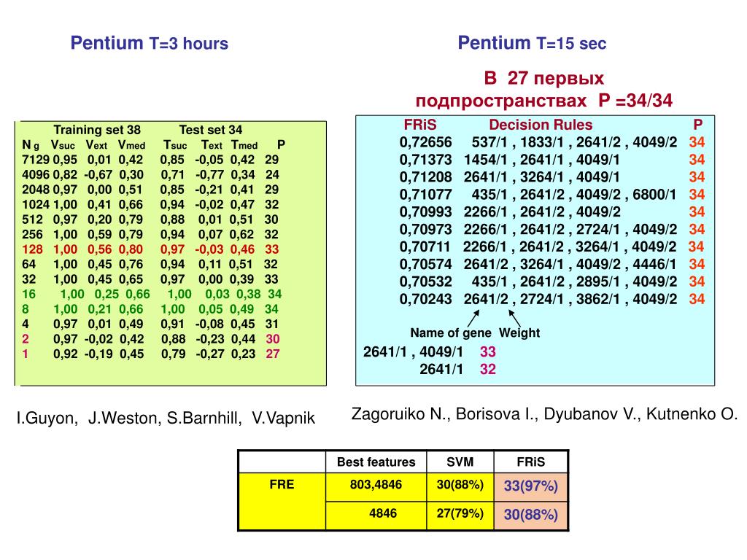This screenshot has width=747, height=560.
Task: Click the author name 'I.Guyon,'
Action: pos(47,418)
